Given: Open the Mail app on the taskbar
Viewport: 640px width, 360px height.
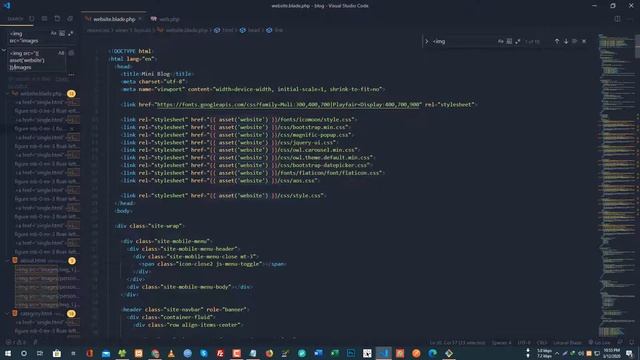Looking at the screenshot, I should 106,353.
